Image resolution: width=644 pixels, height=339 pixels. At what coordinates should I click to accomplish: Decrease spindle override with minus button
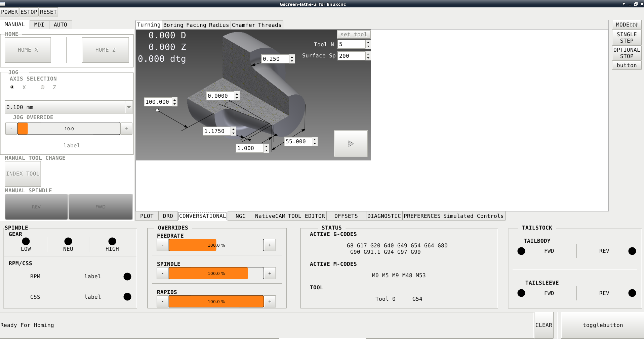point(163,274)
